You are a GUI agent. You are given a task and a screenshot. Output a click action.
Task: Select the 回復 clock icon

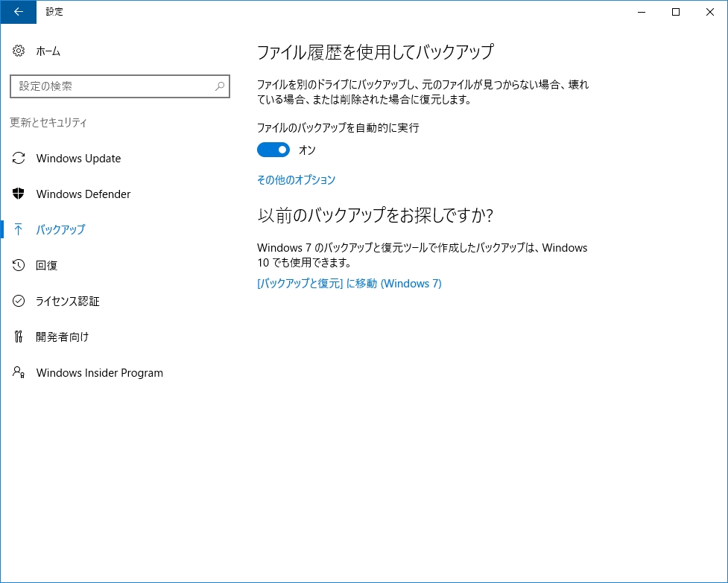pos(18,265)
